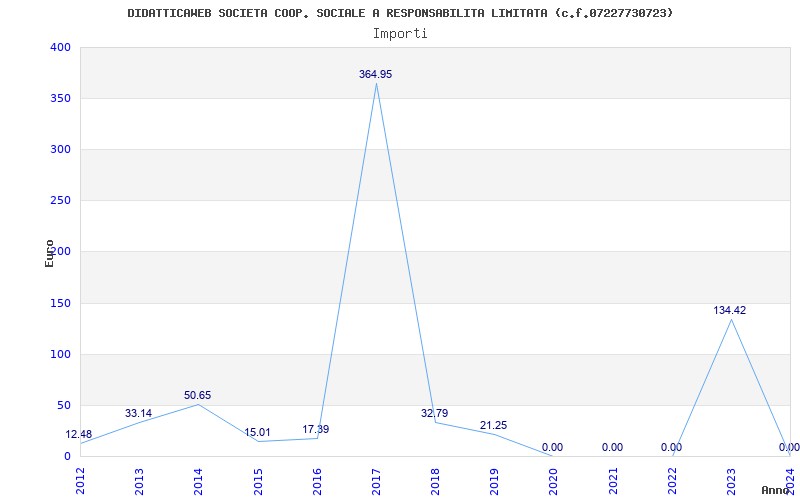Click the 2015 year label
The width and height of the screenshot is (800, 500).
pos(258,481)
